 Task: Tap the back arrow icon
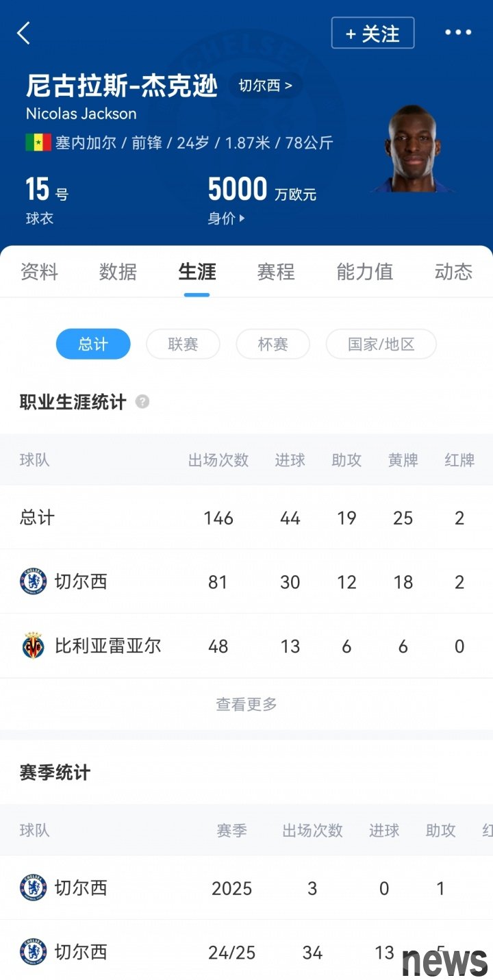tap(24, 33)
